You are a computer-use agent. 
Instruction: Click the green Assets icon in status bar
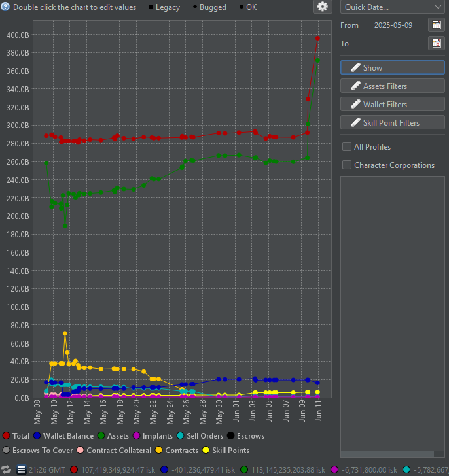[x=244, y=469]
